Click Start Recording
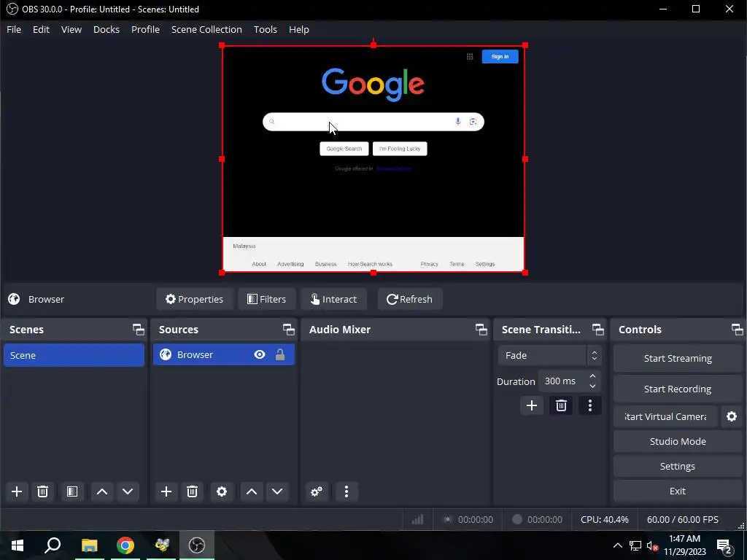Screen dimensions: 747x560 [678, 389]
